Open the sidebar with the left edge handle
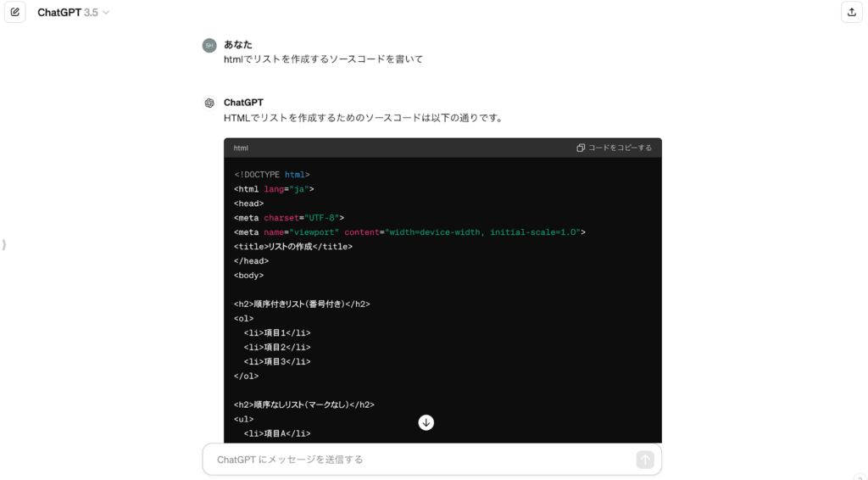 (x=4, y=245)
